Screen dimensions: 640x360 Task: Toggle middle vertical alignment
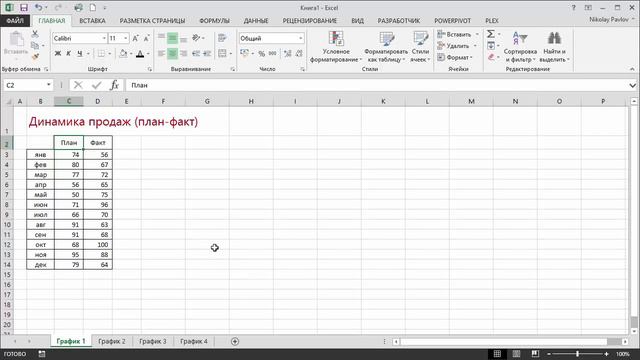point(173,38)
